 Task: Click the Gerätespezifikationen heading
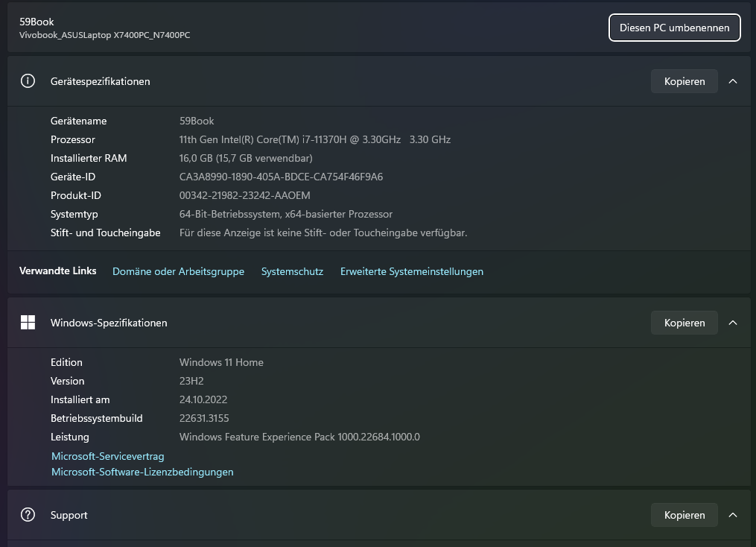pyautogui.click(x=101, y=81)
